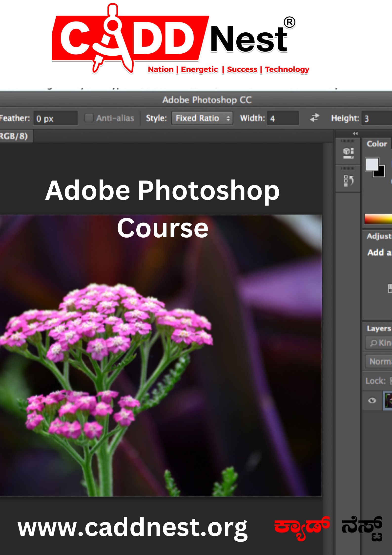
Task: Open the layer filter Kind dropdown
Action: click(379, 343)
